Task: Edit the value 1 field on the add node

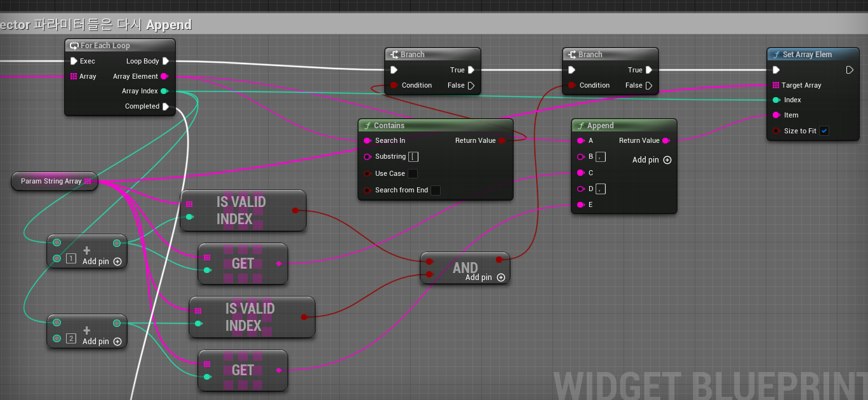Action: click(71, 258)
